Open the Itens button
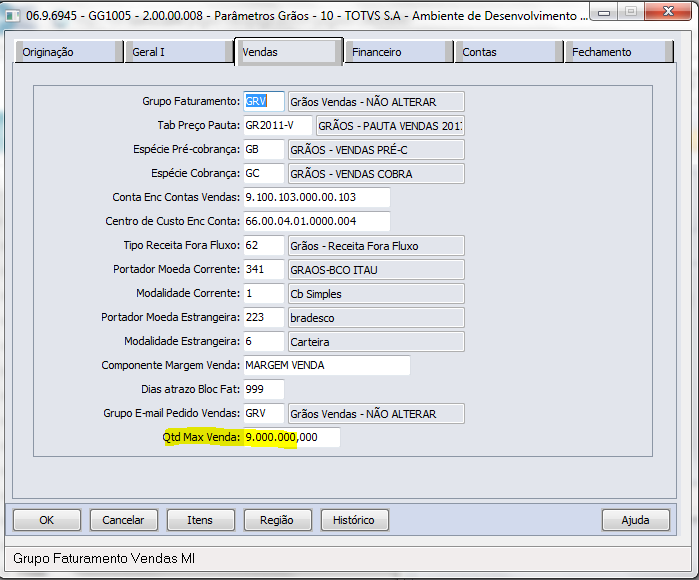Viewport: 699px width, 580px height. tap(200, 520)
